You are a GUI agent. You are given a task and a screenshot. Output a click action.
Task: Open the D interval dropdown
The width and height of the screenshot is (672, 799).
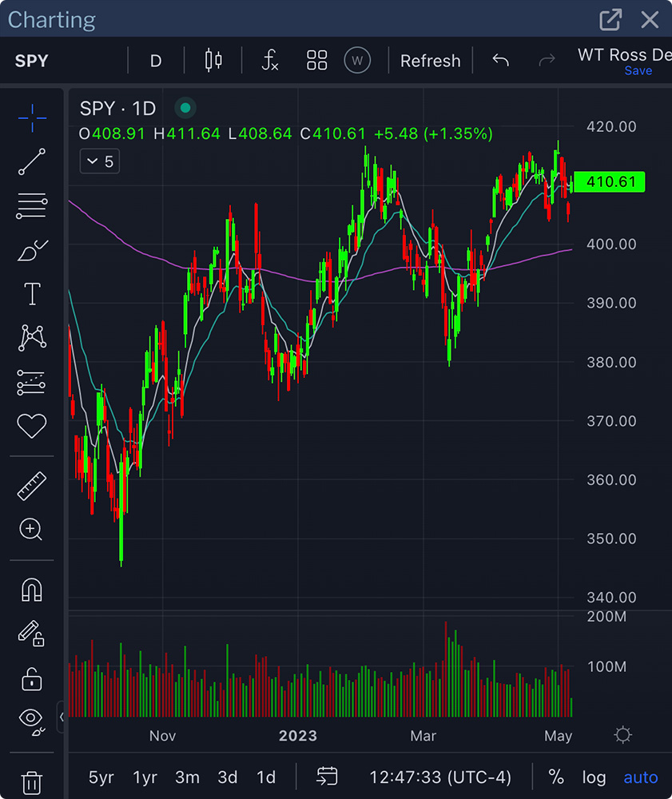[156, 61]
